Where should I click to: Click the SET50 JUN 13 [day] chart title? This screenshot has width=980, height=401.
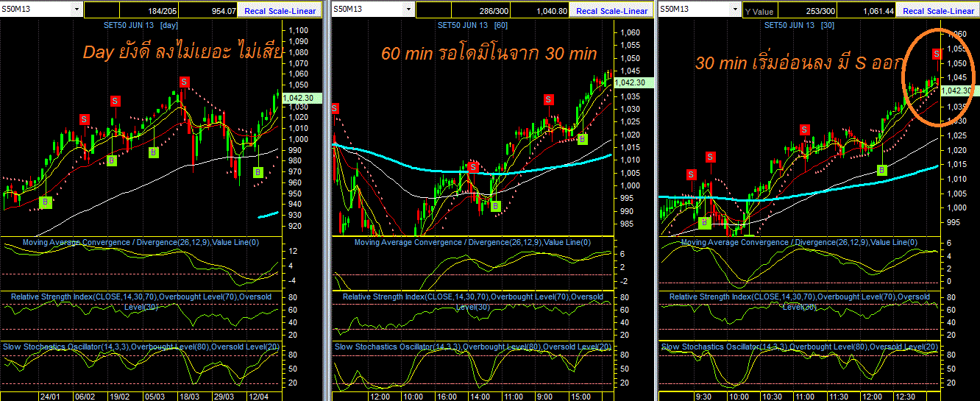point(140,25)
